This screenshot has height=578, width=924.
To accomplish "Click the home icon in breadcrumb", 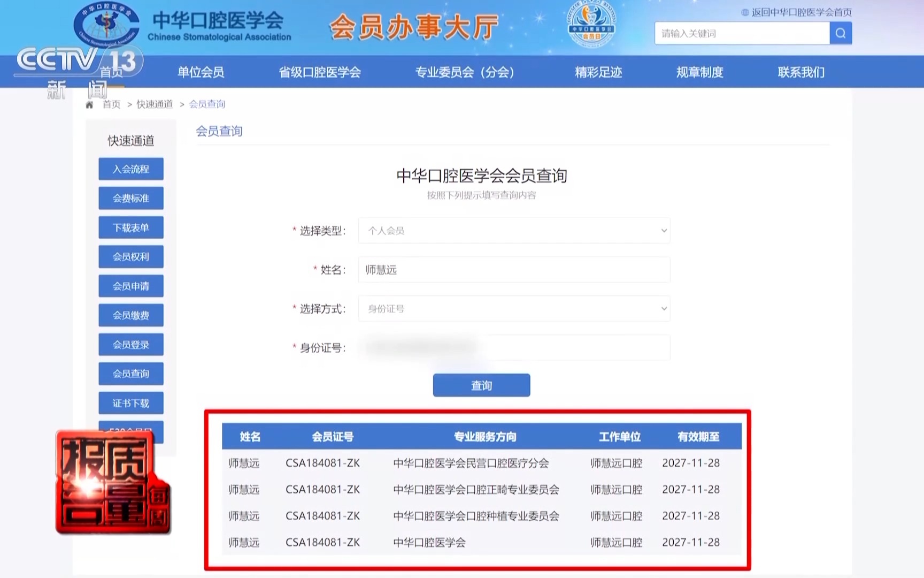I will [89, 104].
